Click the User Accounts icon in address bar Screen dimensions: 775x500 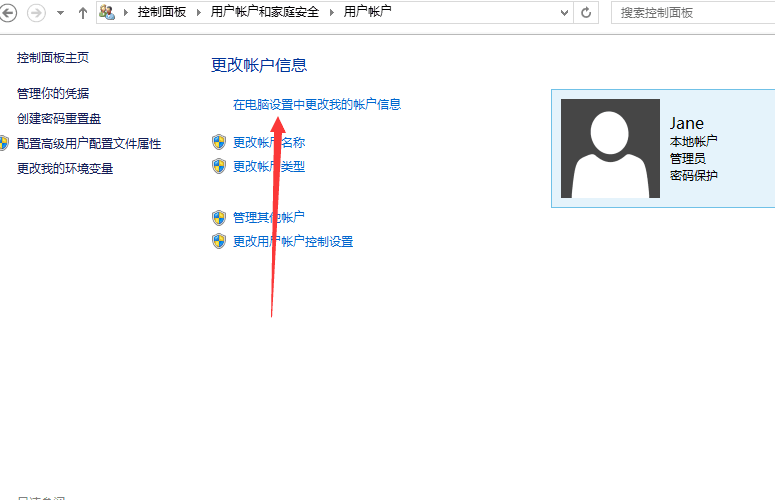tap(107, 12)
